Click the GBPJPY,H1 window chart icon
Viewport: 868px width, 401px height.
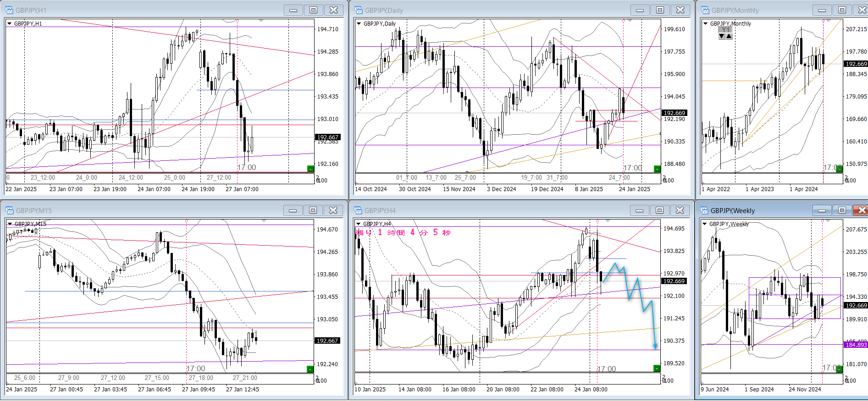9,10
